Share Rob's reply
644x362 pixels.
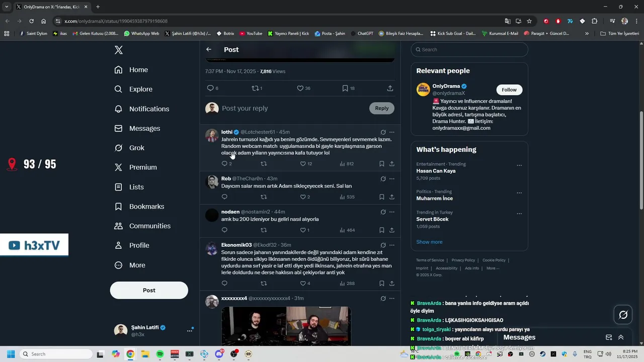[x=392, y=197]
